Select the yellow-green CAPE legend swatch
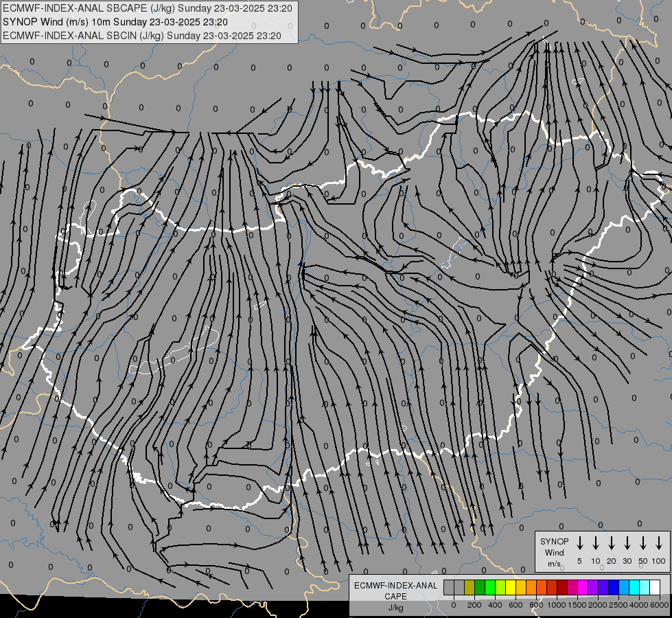The height and width of the screenshot is (618, 672). coord(500,587)
